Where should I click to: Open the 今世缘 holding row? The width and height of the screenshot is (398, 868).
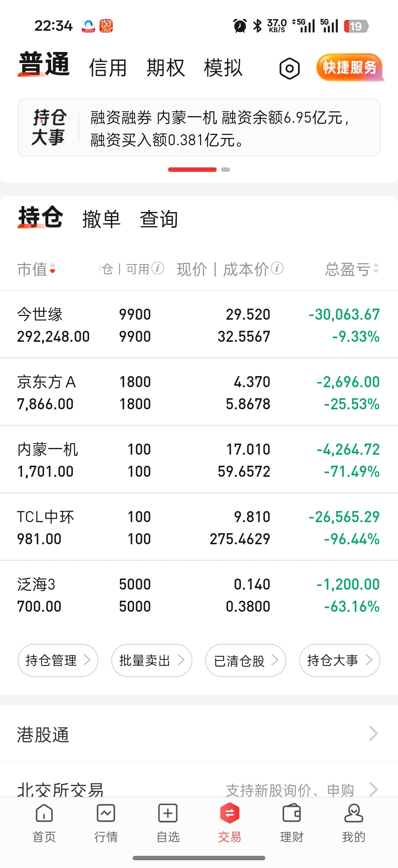click(199, 324)
